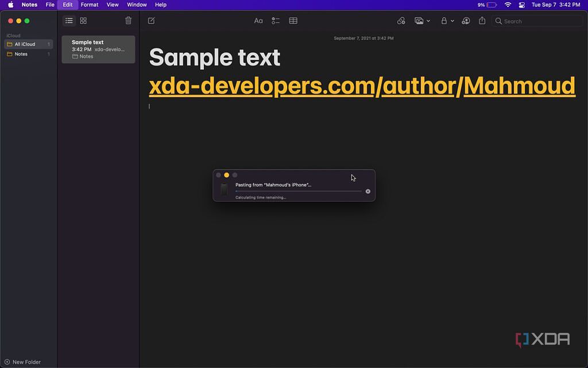This screenshot has width=588, height=368.
Task: Switch to list view of notes
Action: [x=69, y=21]
